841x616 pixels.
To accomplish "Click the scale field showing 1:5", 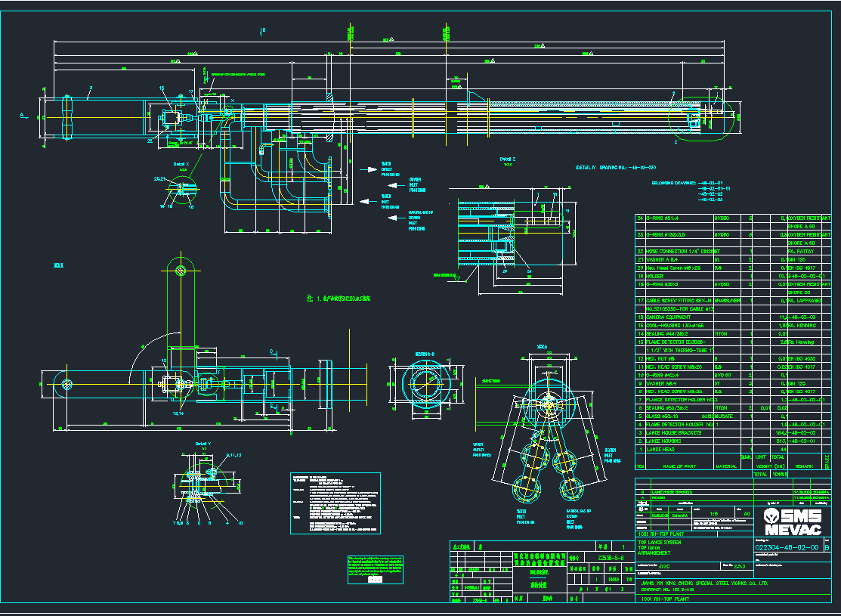I will pos(716,512).
